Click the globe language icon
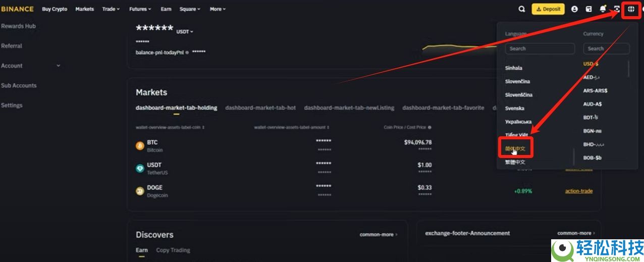The image size is (644, 262). pyautogui.click(x=631, y=9)
